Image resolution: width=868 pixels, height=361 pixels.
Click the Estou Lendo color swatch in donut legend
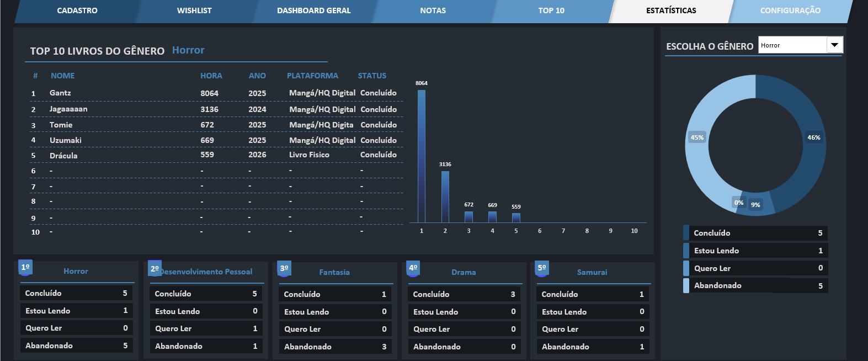pyautogui.click(x=686, y=251)
